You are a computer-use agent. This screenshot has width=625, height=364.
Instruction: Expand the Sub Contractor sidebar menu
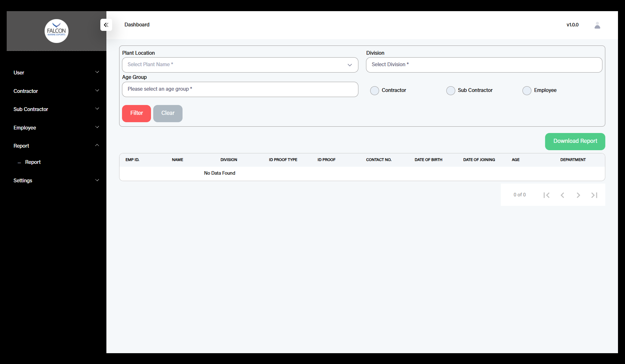56,109
